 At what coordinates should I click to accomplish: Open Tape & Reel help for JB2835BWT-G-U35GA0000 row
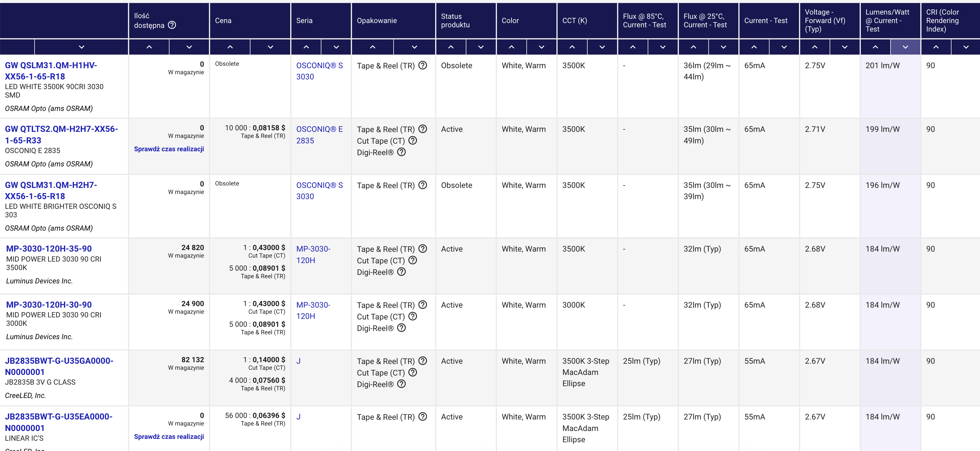point(423,361)
